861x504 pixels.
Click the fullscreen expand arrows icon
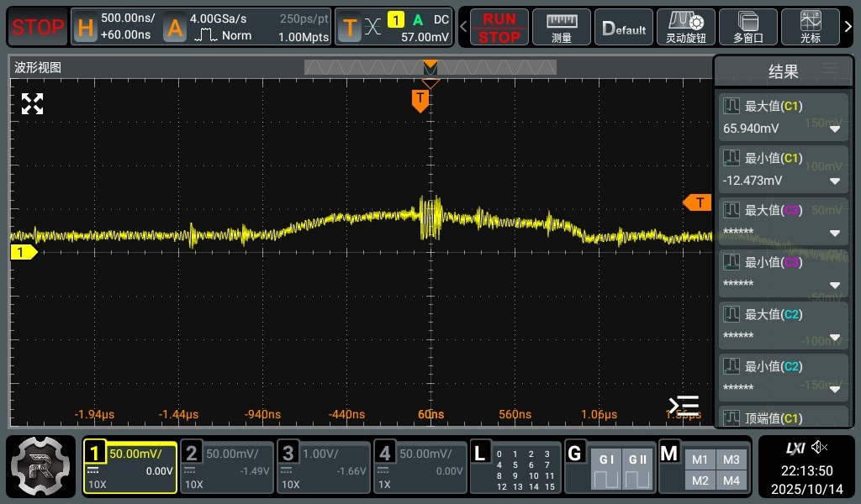pos(32,104)
